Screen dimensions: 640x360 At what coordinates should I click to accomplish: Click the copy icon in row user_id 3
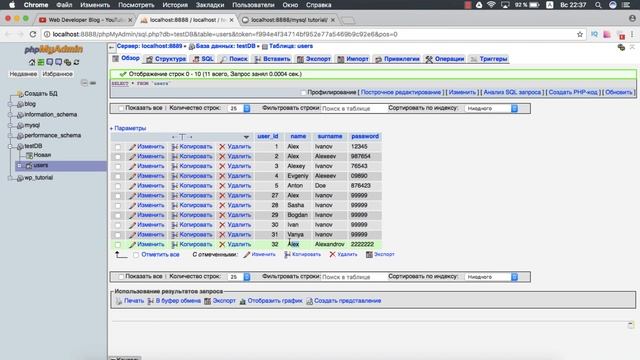point(175,166)
